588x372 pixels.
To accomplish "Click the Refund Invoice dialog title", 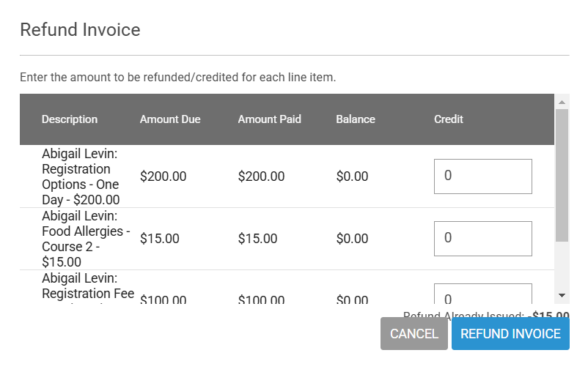I will [x=80, y=30].
